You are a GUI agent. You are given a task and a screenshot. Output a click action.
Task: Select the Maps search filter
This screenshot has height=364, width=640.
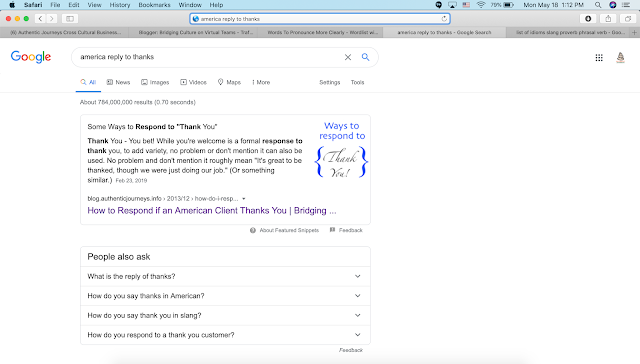point(229,82)
